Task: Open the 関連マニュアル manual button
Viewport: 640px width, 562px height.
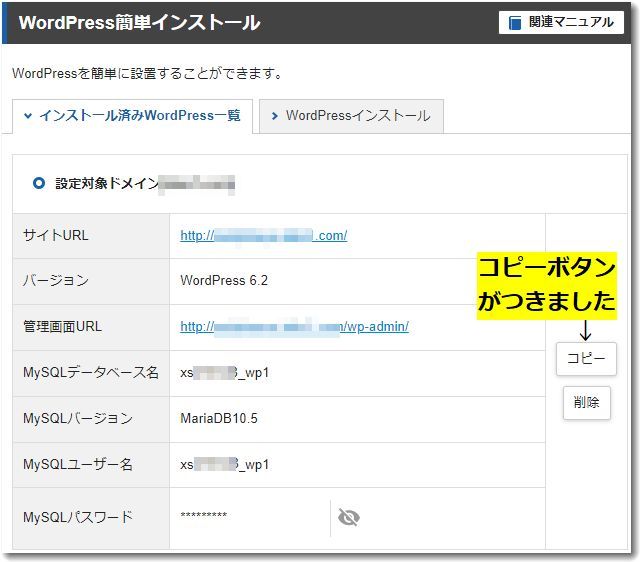Action: [x=560, y=22]
